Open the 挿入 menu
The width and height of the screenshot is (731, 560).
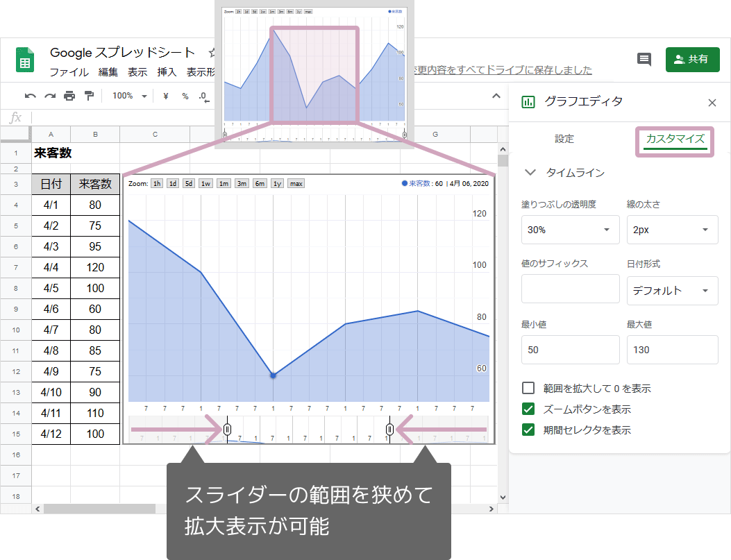pos(167,72)
